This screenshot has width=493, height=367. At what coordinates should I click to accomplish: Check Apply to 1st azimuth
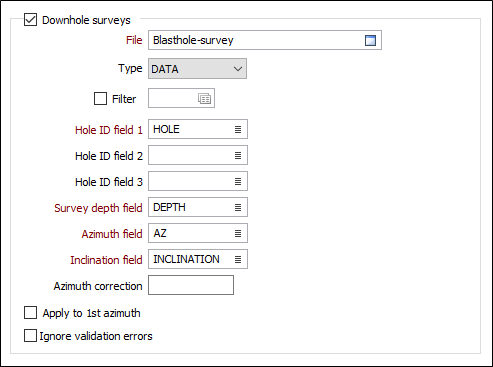30,313
